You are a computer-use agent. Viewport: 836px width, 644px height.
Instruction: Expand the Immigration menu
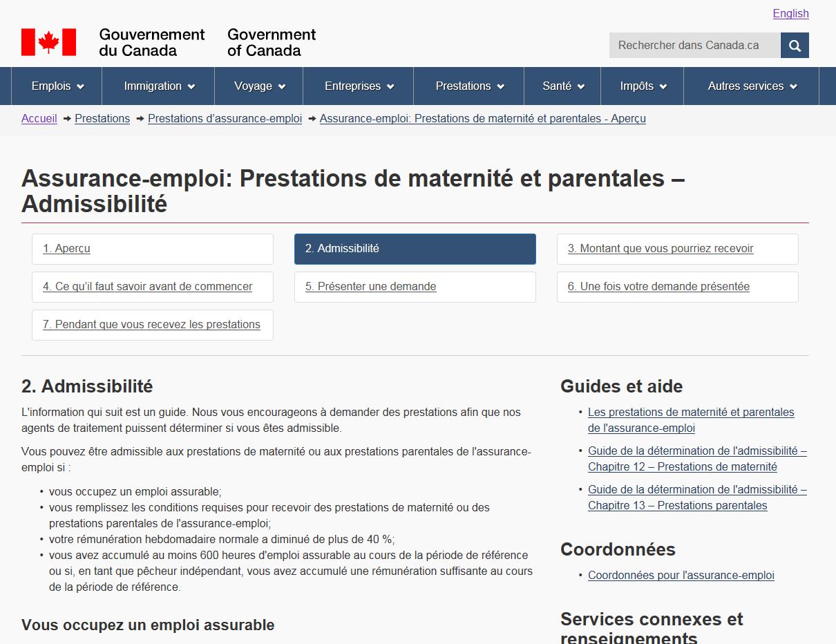pos(159,86)
